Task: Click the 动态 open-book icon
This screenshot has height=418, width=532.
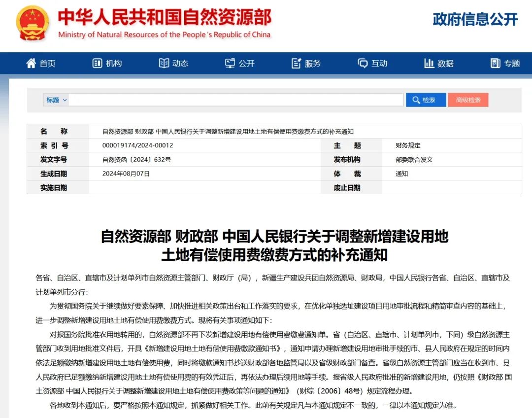Action: tap(164, 63)
